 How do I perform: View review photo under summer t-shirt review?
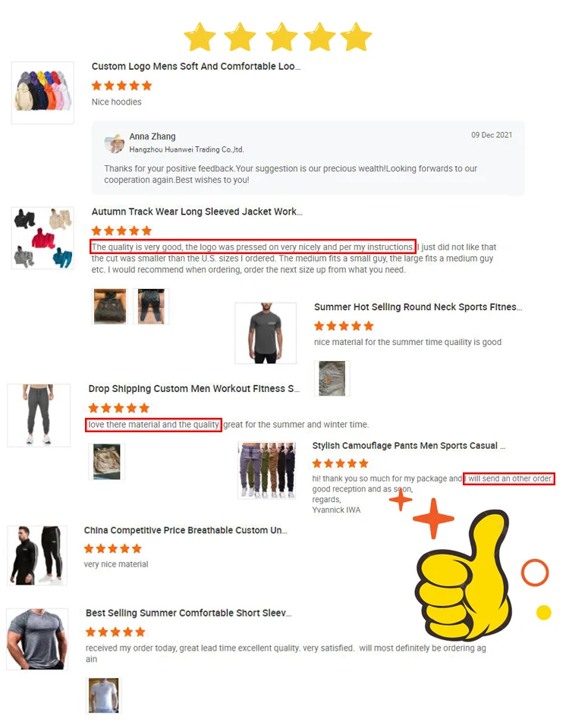click(x=332, y=378)
